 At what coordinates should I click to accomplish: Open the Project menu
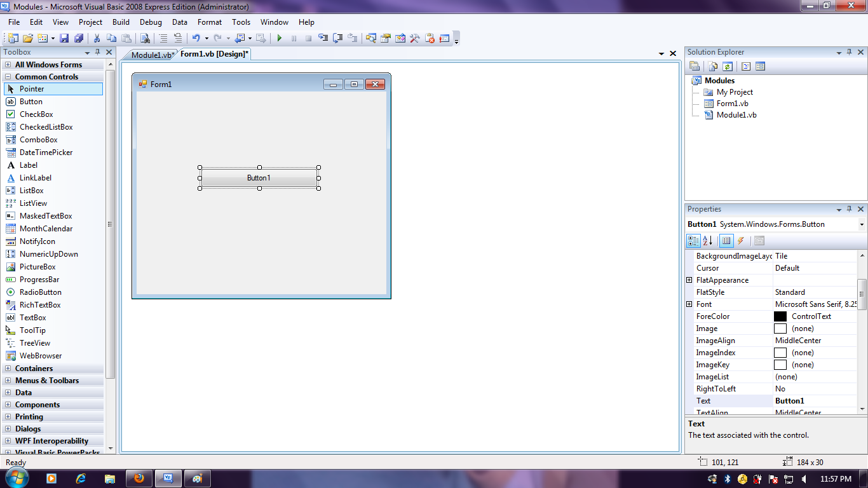coord(90,22)
